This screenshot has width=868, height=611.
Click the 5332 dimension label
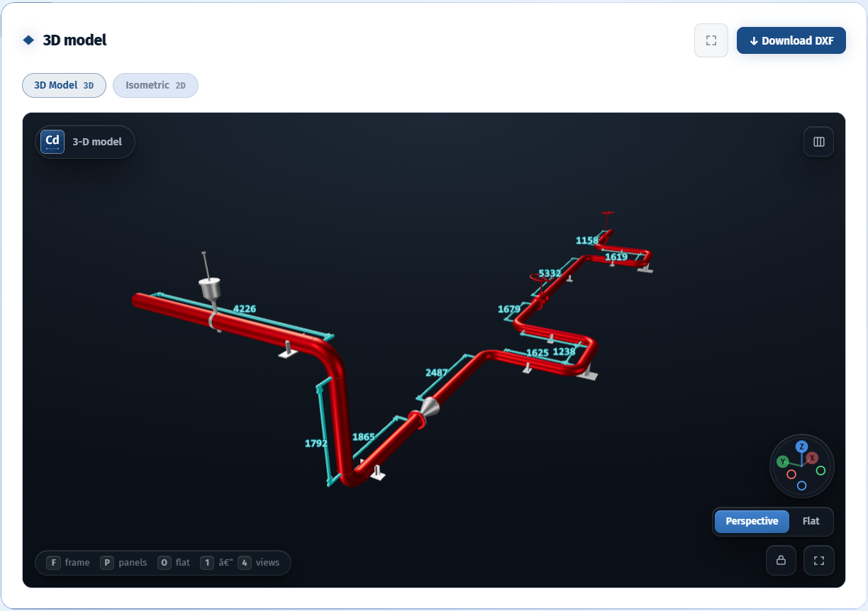coord(550,273)
